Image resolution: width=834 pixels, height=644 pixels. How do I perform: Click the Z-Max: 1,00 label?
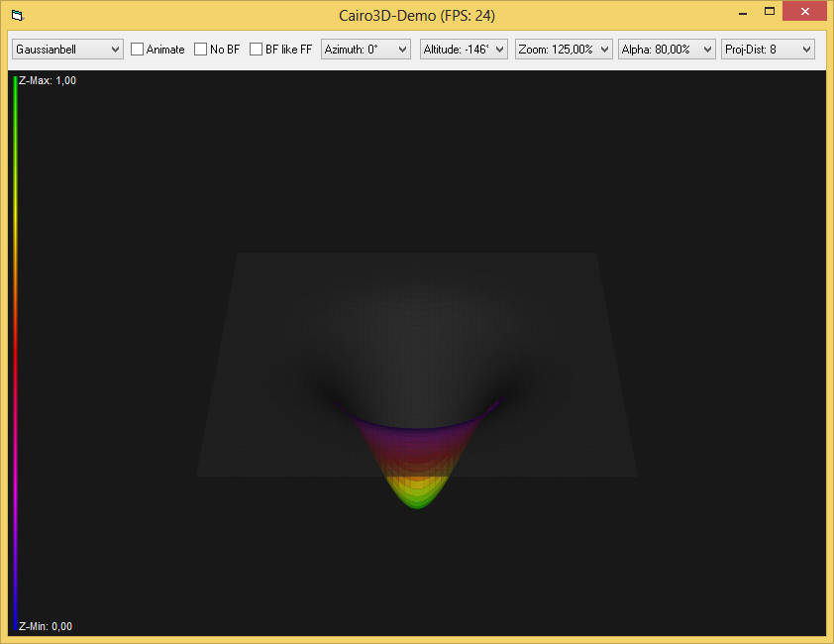click(x=47, y=81)
